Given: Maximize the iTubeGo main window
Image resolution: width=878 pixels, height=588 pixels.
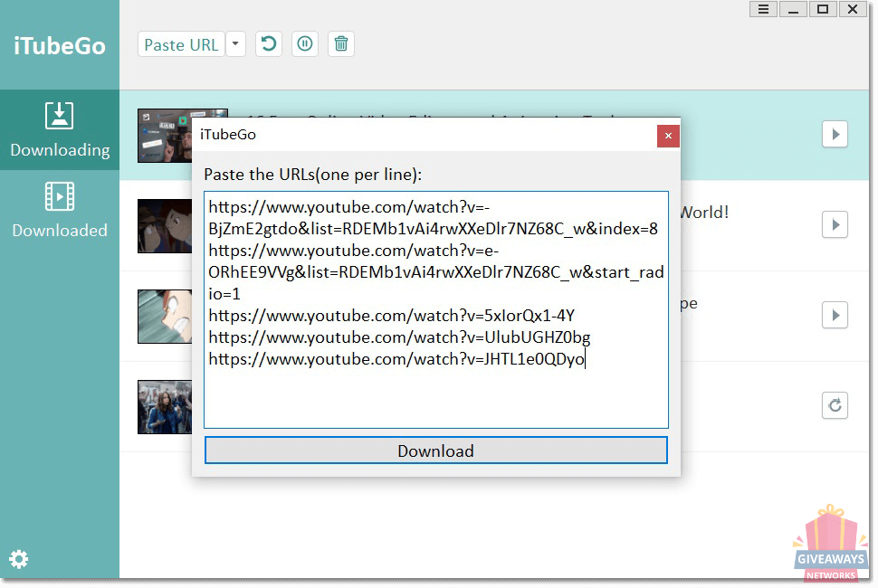Looking at the screenshot, I should pyautogui.click(x=823, y=10).
